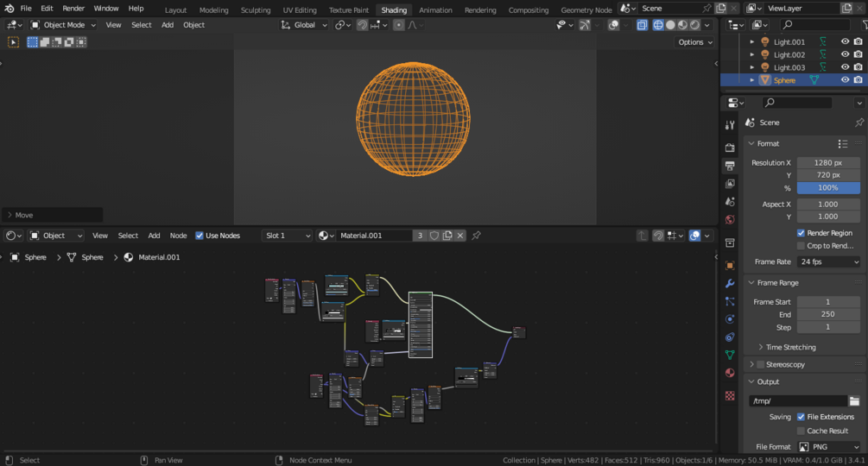
Task: Click the Resolution percentage 100% slider
Action: coord(827,187)
